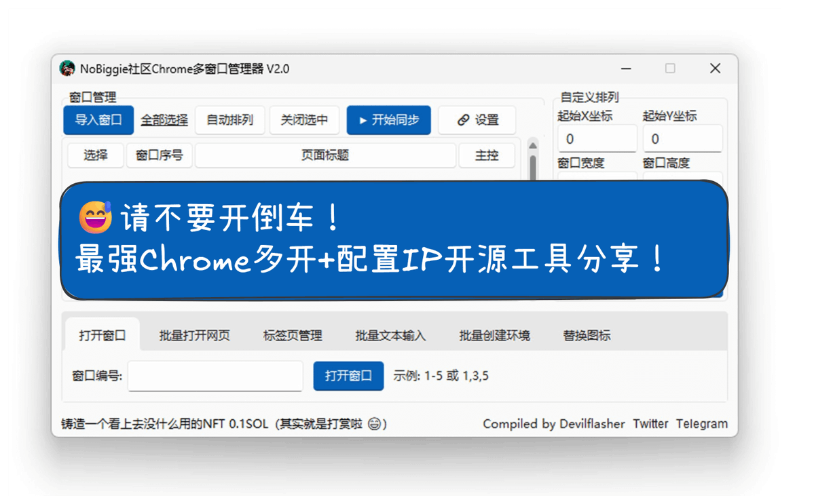Select all windows with 全部选择

tap(163, 120)
